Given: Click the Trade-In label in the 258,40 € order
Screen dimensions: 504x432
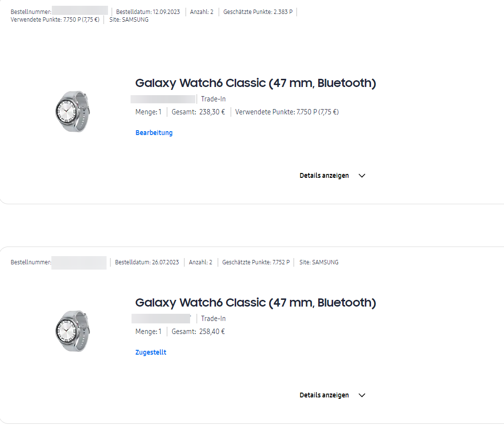Looking at the screenshot, I should [x=213, y=319].
